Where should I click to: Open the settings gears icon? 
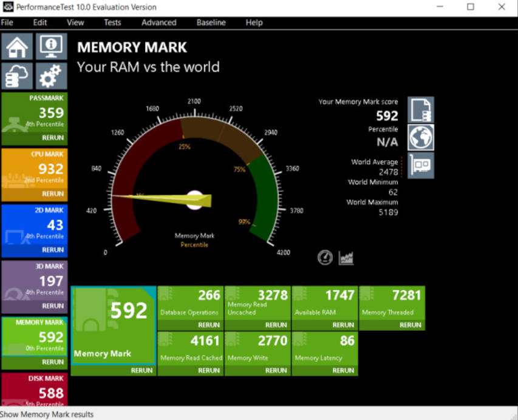[51, 76]
